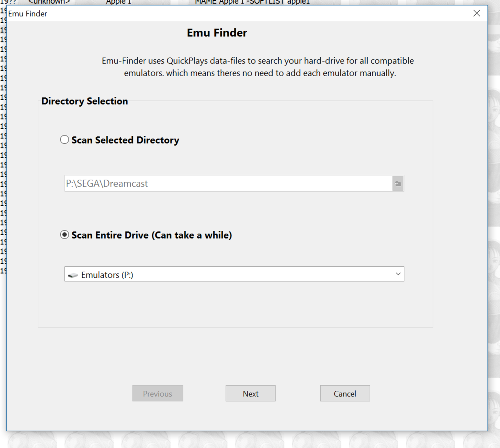Click the drive icon in the Emulators combo box

pos(73,275)
